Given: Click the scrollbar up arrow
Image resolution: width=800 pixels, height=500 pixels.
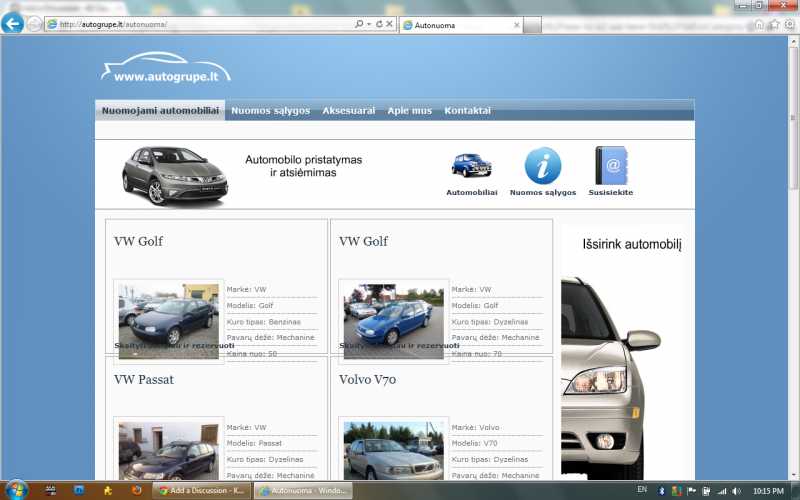Looking at the screenshot, I should pos(793,42).
